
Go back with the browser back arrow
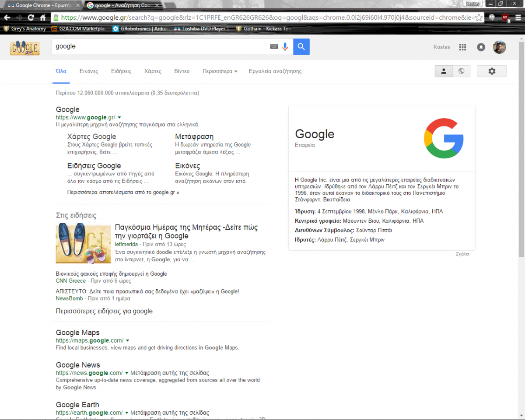pos(7,17)
